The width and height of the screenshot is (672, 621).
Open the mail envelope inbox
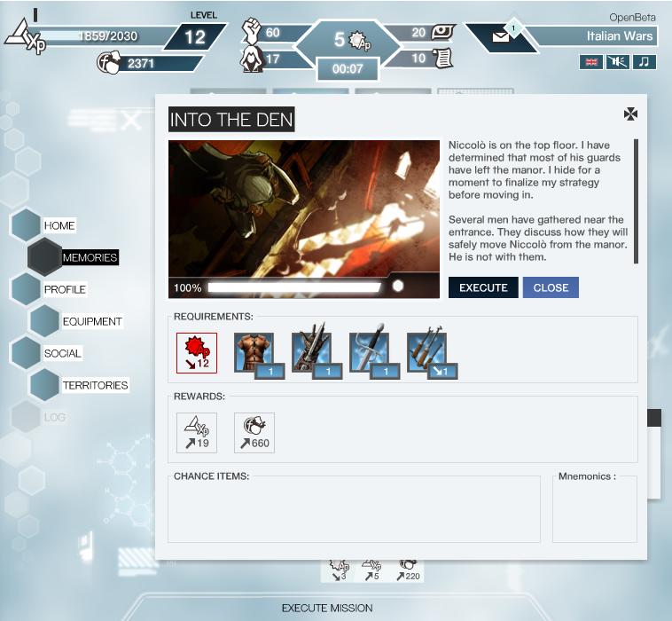tap(501, 37)
